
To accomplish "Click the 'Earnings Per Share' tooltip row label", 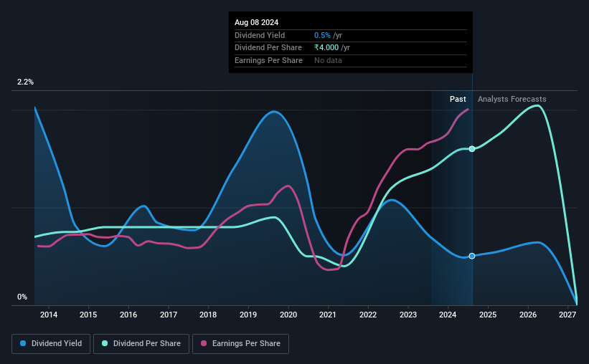I will pyautogui.click(x=268, y=60).
